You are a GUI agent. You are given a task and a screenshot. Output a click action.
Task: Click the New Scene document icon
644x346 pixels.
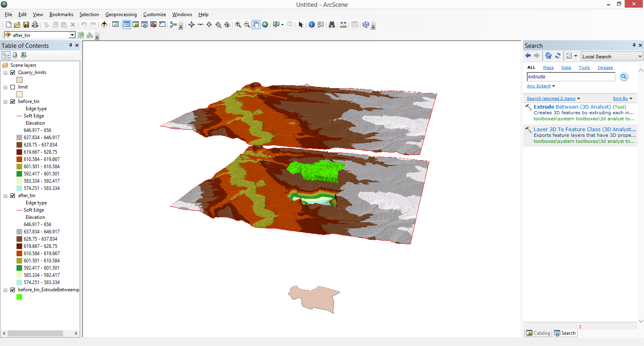coord(8,25)
